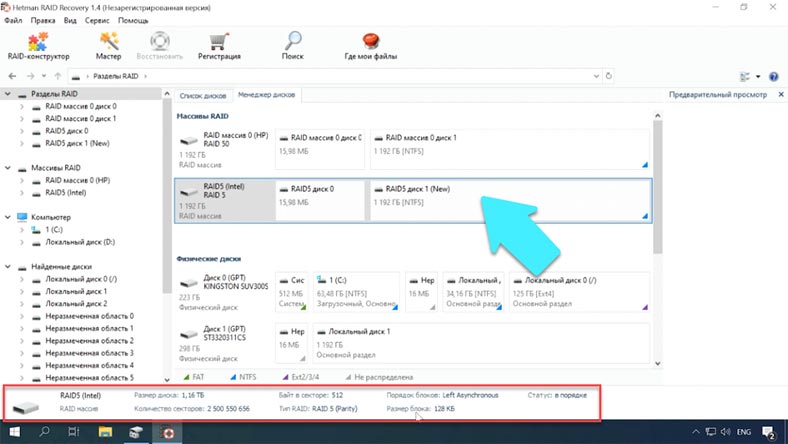Click disk manager vertical scrollbar thumb
This screenshot has width=788, height=444.
coord(657,187)
